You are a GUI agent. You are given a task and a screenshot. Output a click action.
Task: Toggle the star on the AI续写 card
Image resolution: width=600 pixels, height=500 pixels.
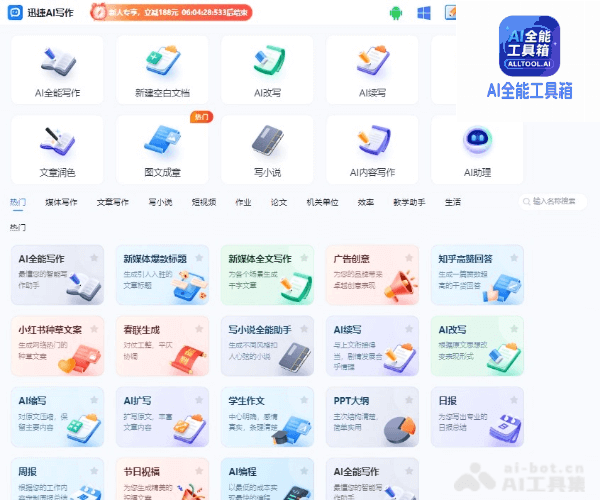409,329
